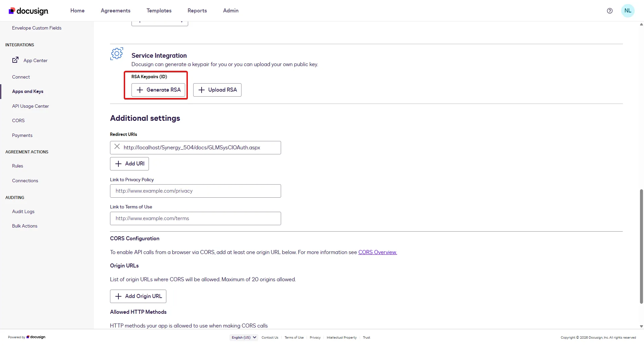Click the Link to Privacy Policy input field
This screenshot has width=644, height=346.
coord(195,191)
